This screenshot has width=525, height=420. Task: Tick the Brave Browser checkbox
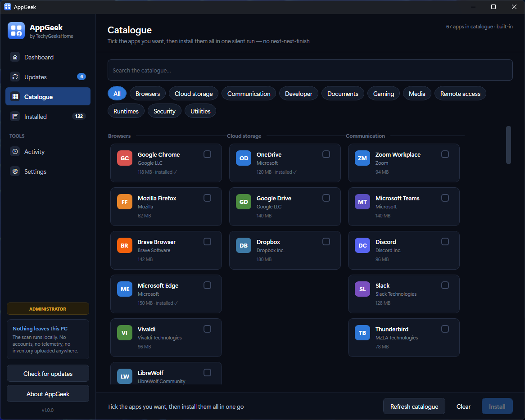click(207, 242)
